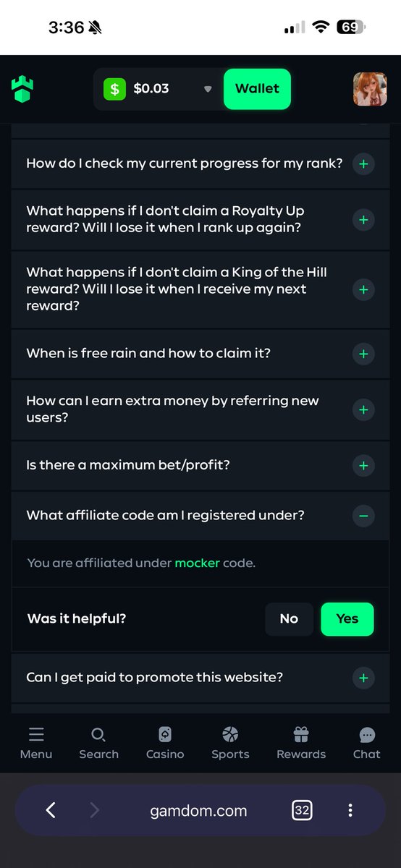The height and width of the screenshot is (868, 401).
Task: Answer No to 'Was it helpful?'
Action: pos(289,618)
